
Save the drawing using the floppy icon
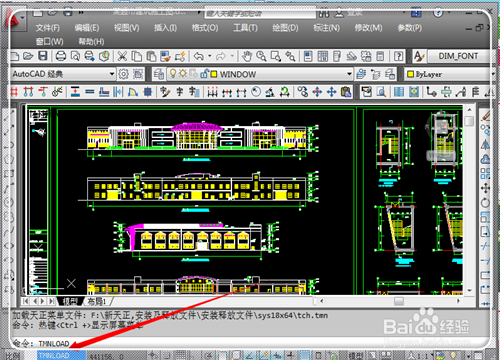tap(43, 56)
